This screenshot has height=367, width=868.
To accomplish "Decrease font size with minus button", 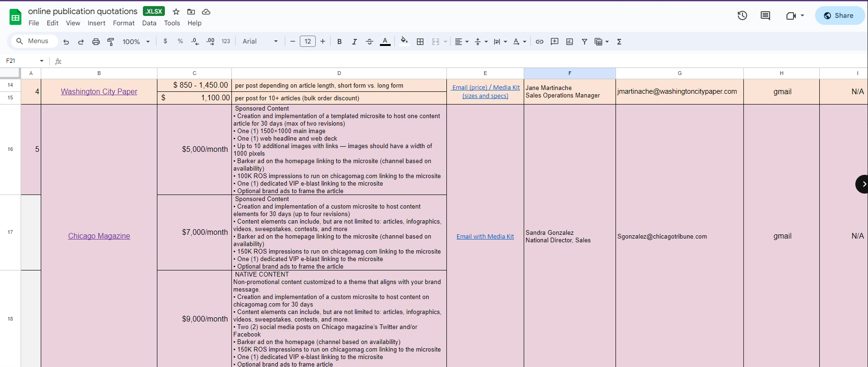I will 293,41.
